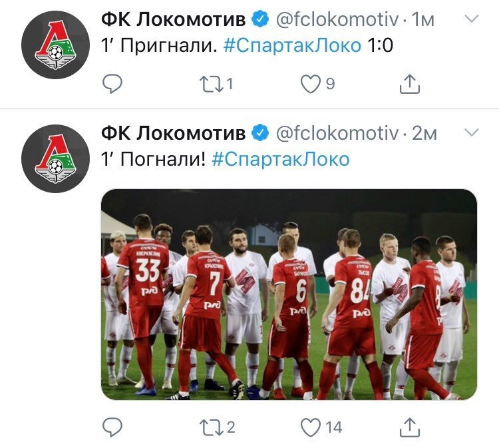The image size is (499, 448).
Task: Open #СпартакЛоко hashtag in first tweet
Action: pyautogui.click(x=292, y=47)
